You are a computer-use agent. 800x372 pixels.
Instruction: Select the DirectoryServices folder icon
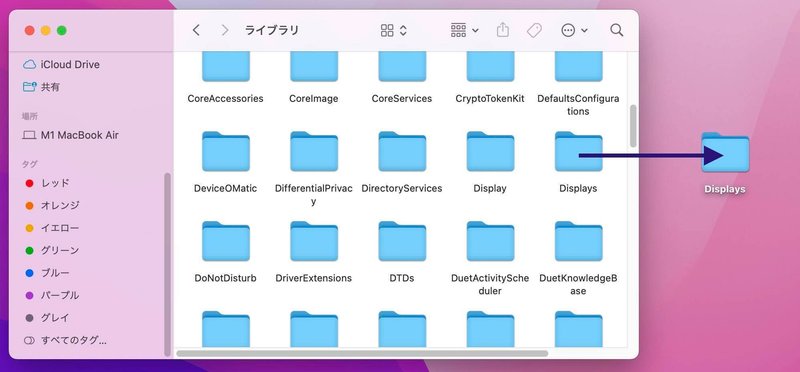pos(402,152)
